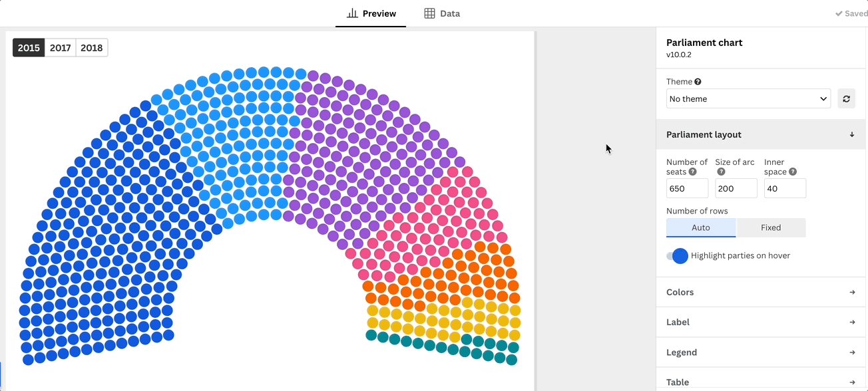The image size is (868, 391).
Task: Click the Inner space help icon
Action: pos(793,172)
